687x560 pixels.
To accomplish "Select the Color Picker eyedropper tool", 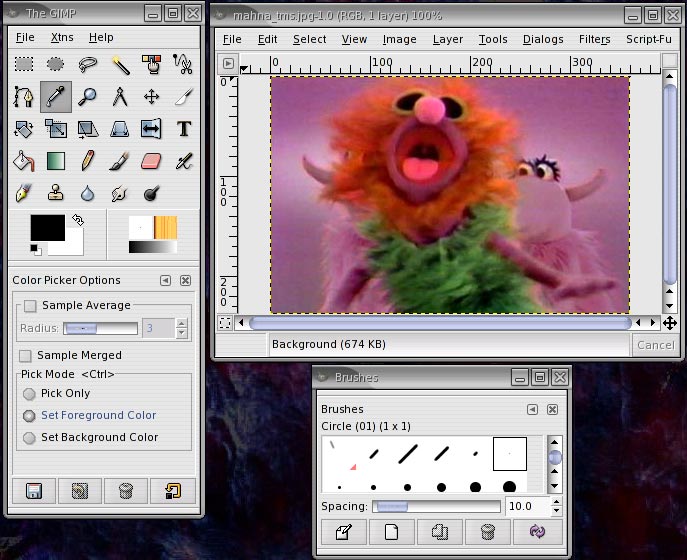I will pyautogui.click(x=56, y=96).
